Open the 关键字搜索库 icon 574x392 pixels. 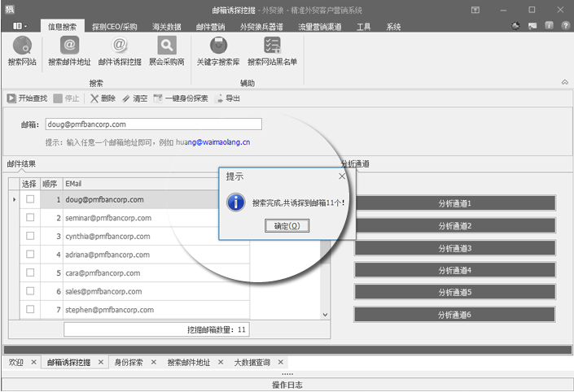coord(217,46)
